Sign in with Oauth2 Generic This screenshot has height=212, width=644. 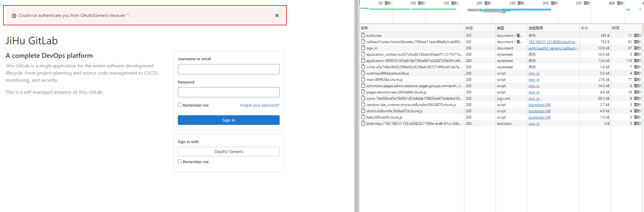pyautogui.click(x=229, y=152)
